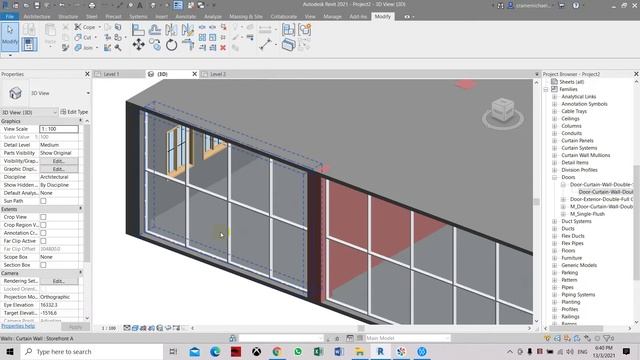The width and height of the screenshot is (640, 360).
Task: Click the Measure Between Two References icon
Action: tap(265, 44)
